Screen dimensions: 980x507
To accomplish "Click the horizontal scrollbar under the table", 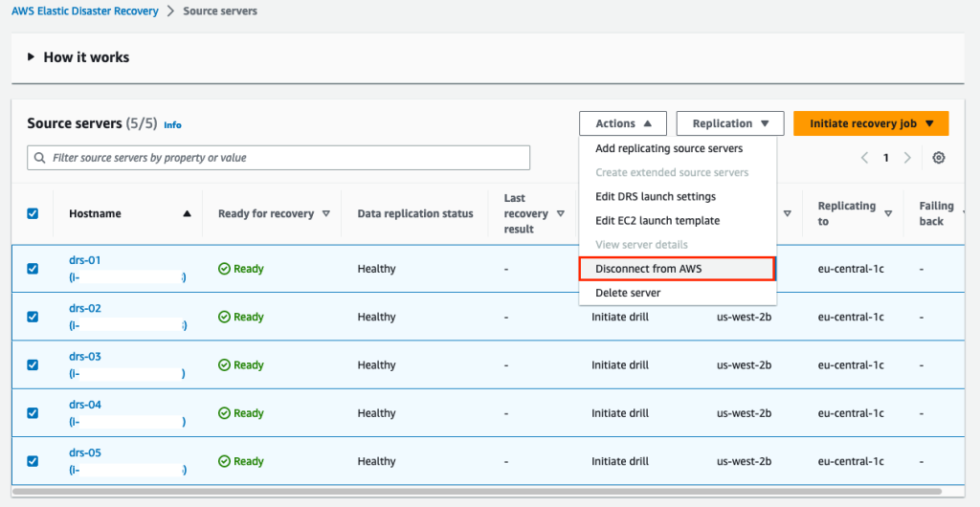I will pyautogui.click(x=477, y=492).
